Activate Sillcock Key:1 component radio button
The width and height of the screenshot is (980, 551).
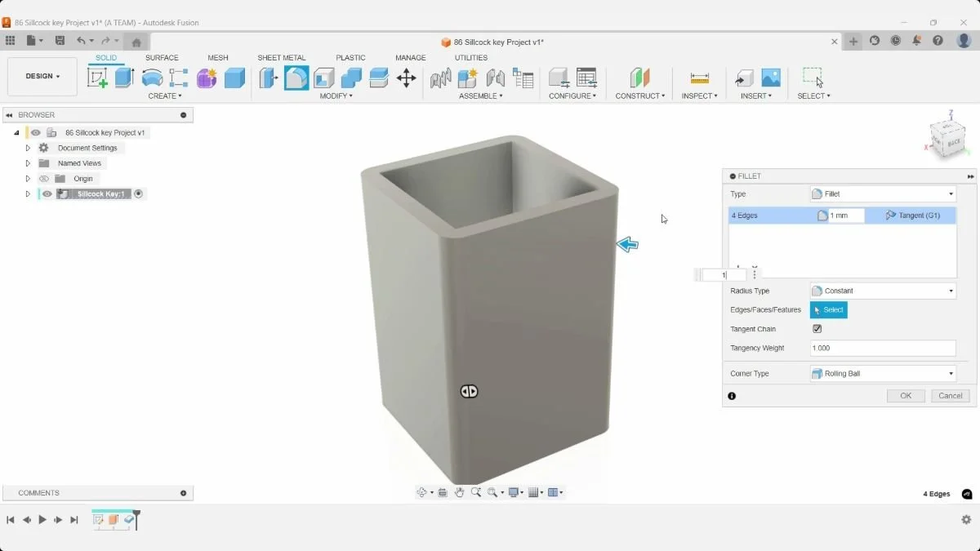click(138, 194)
